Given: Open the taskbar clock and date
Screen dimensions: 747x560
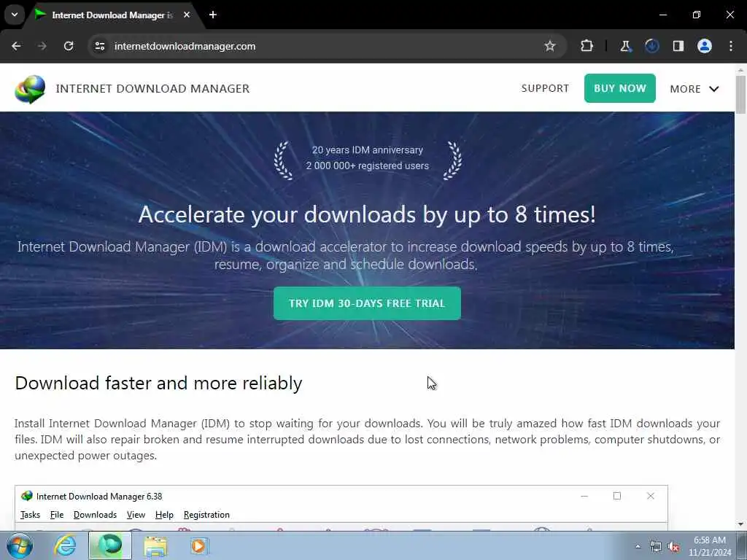Looking at the screenshot, I should [x=710, y=546].
